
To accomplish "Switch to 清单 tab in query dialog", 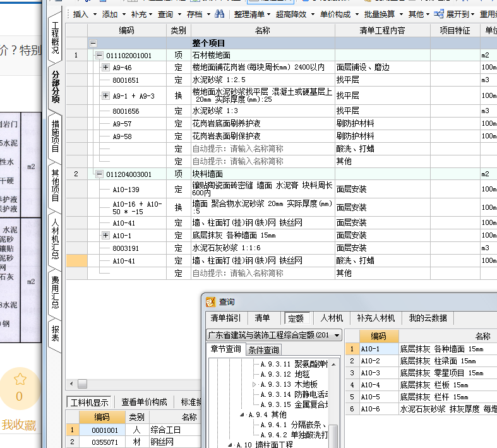I will click(x=262, y=318).
